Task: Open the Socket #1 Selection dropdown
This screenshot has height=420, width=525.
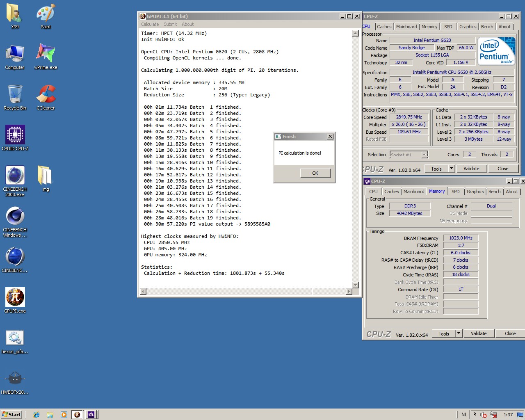Action: tap(425, 155)
